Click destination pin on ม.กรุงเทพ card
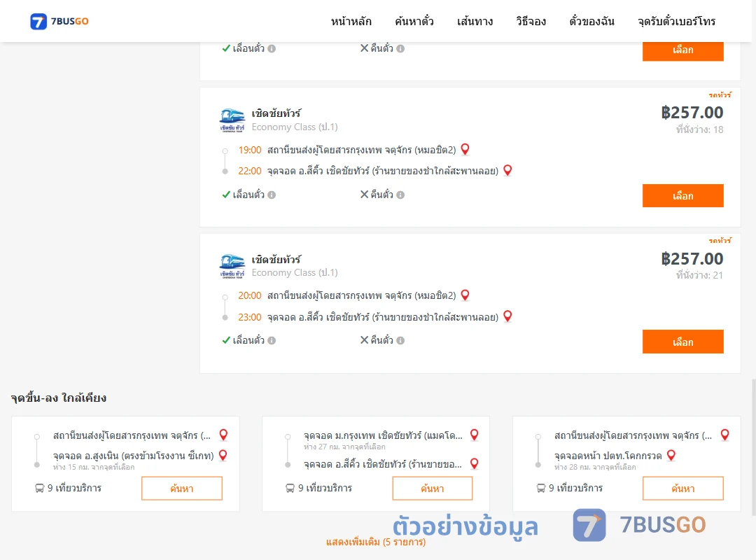Screen dimensions: 756x560 point(475,464)
